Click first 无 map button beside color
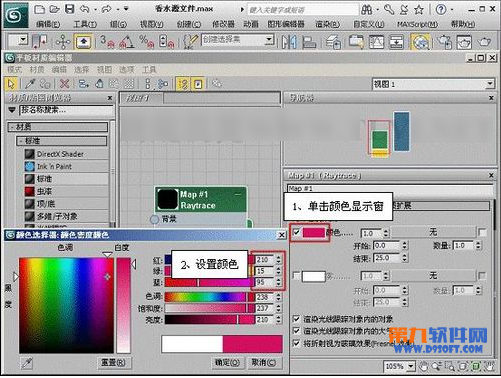The height and width of the screenshot is (378, 501). (x=433, y=232)
